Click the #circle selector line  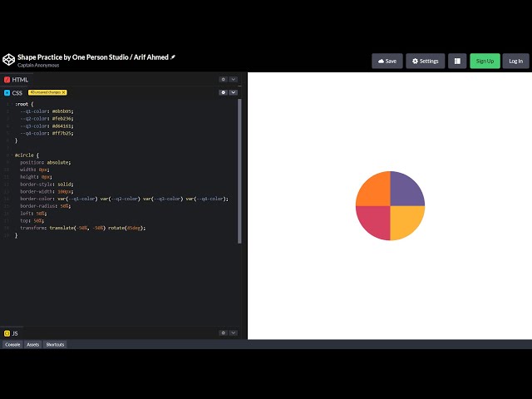[27, 155]
